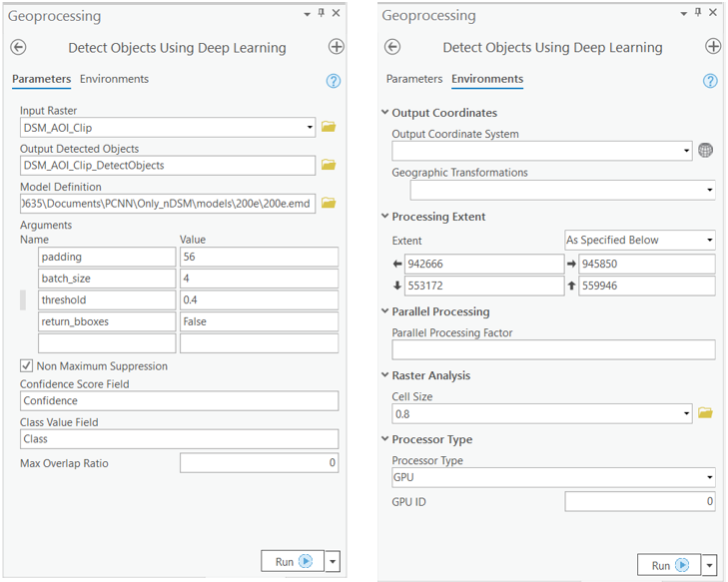Open help icon in left Parameters pane
The width and height of the screenshot is (728, 582).
point(334,81)
